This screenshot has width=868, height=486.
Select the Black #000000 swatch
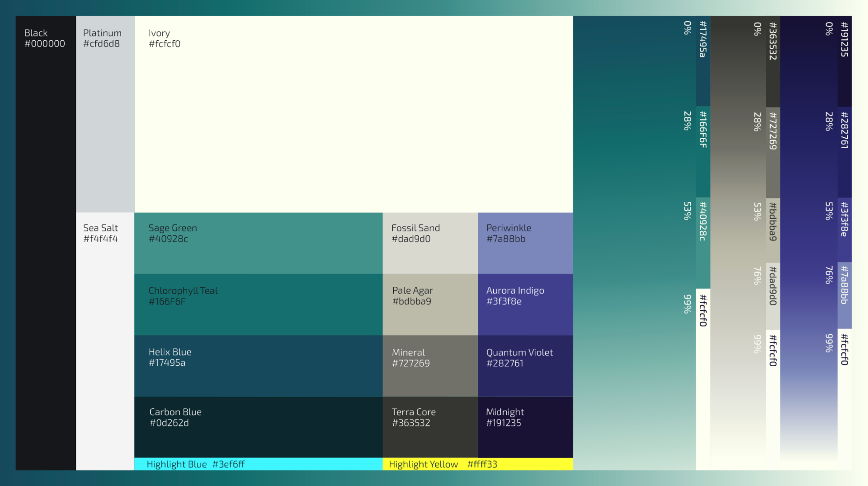pos(46,243)
